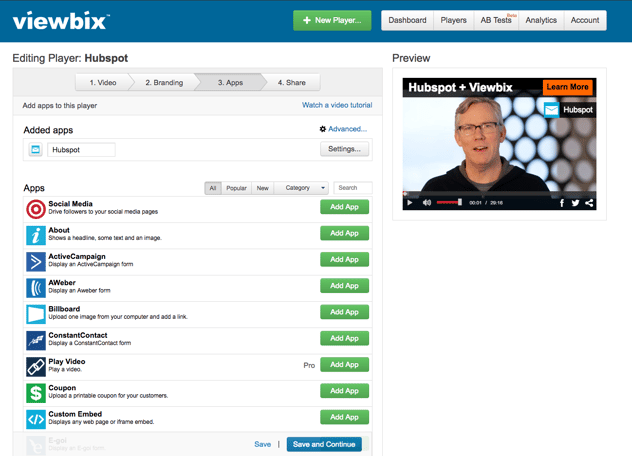Click the Social Media app target icon
This screenshot has height=456, width=632.
pyautogui.click(x=35, y=208)
